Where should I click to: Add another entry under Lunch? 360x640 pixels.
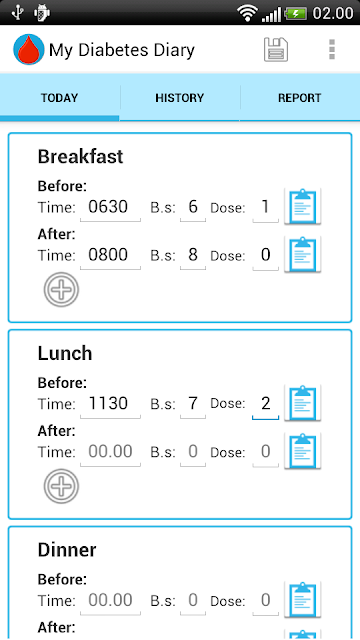click(61, 486)
